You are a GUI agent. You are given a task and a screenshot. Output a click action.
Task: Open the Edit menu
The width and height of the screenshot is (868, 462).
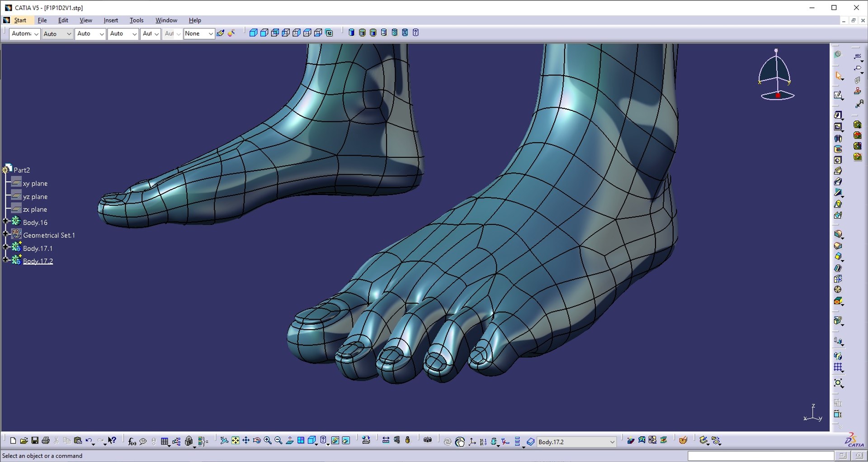pyautogui.click(x=63, y=20)
